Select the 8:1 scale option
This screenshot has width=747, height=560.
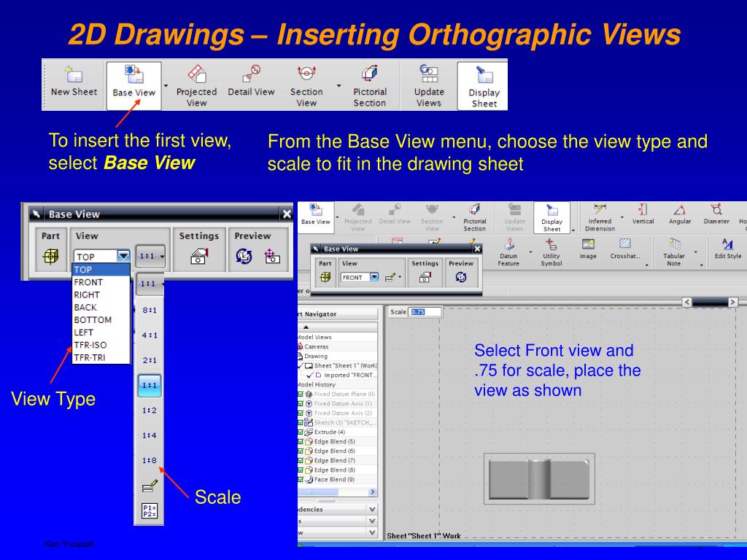(149, 310)
